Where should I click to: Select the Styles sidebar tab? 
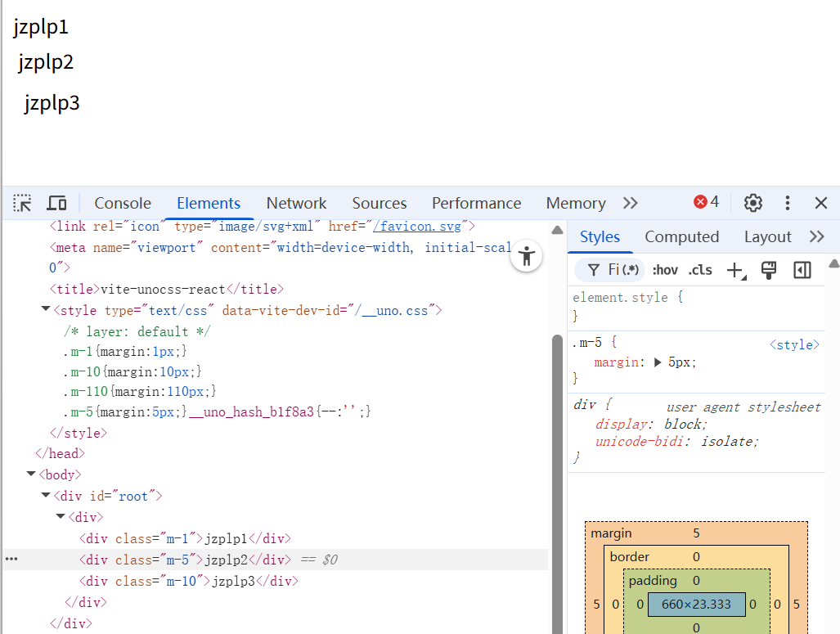[x=600, y=237]
